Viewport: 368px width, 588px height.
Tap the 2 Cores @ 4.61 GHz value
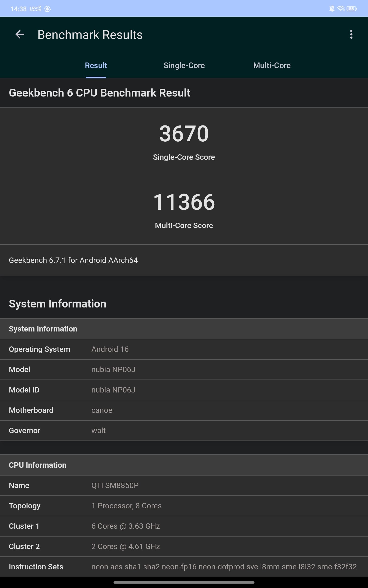126,546
